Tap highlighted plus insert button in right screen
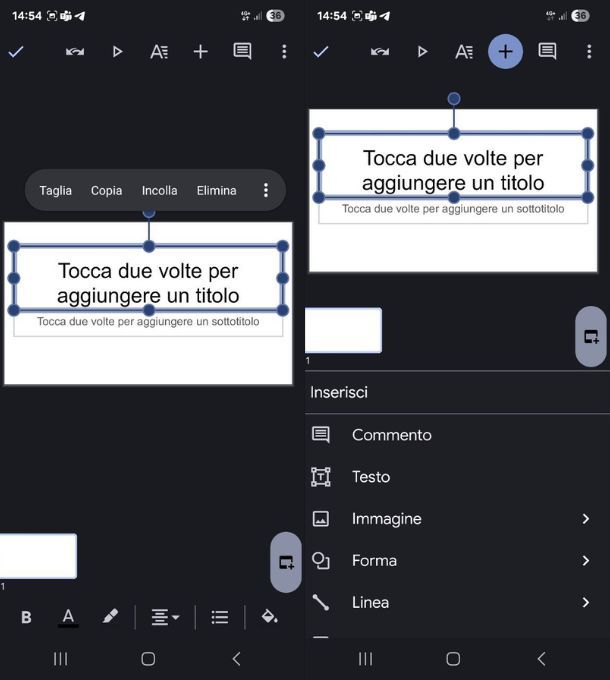Image resolution: width=610 pixels, height=680 pixels. tap(505, 52)
